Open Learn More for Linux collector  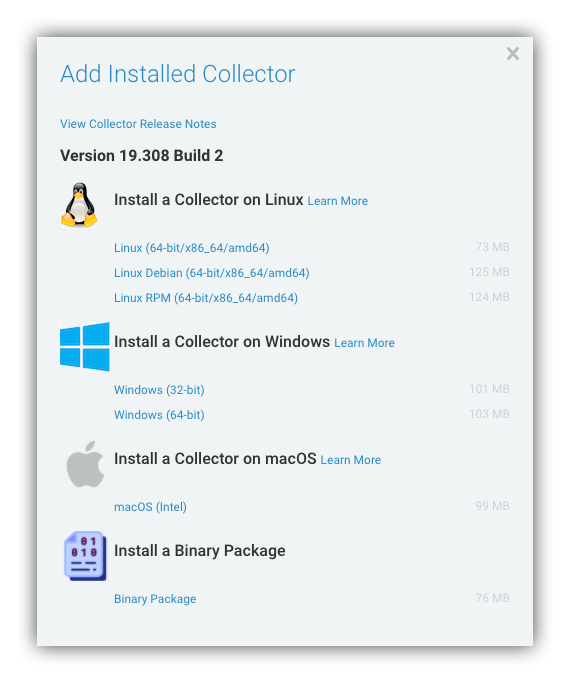click(x=338, y=201)
